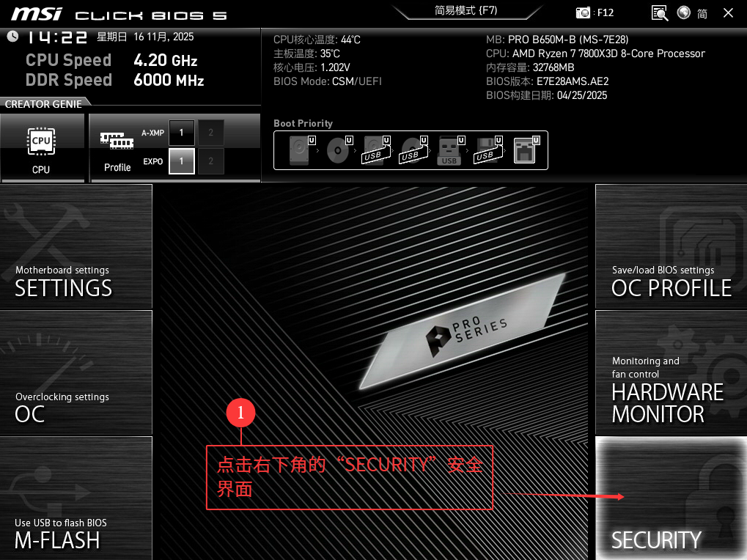The width and height of the screenshot is (747, 560).
Task: Select the network boot device icon
Action: coord(525,150)
